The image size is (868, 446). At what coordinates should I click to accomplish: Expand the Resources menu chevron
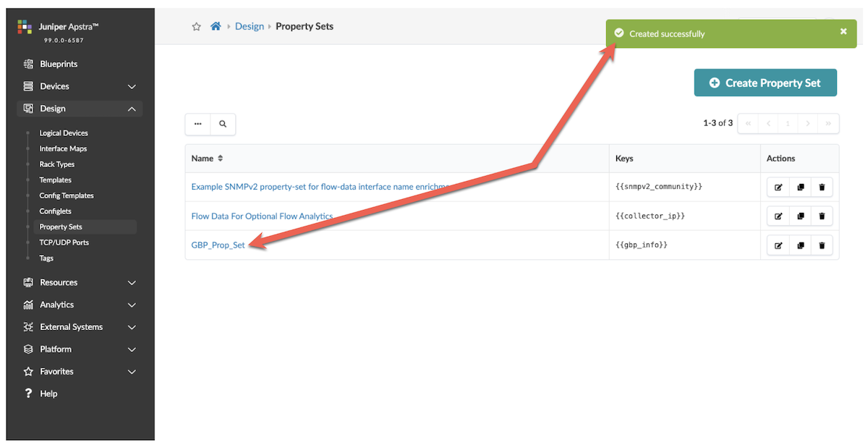click(x=132, y=283)
